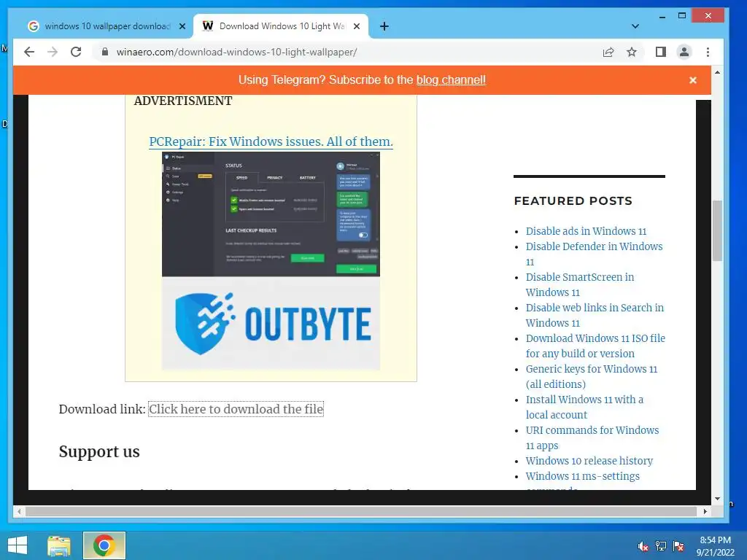
Task: Open network tray icon
Action: [661, 546]
